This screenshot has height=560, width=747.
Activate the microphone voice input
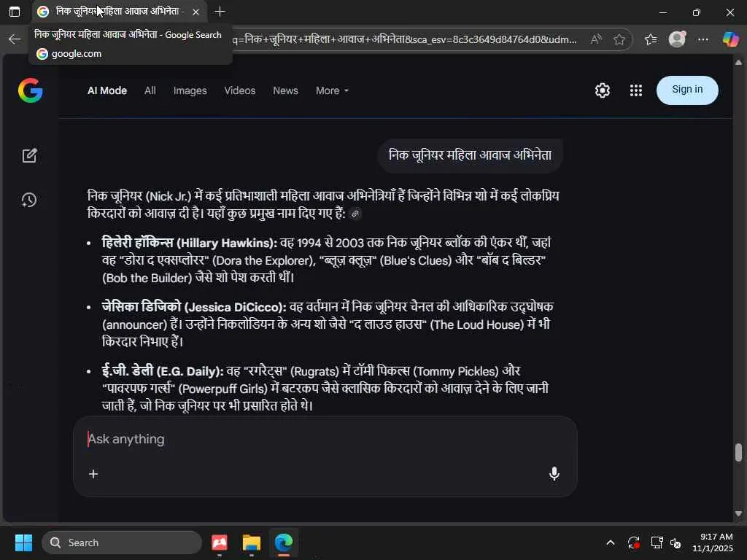point(554,474)
